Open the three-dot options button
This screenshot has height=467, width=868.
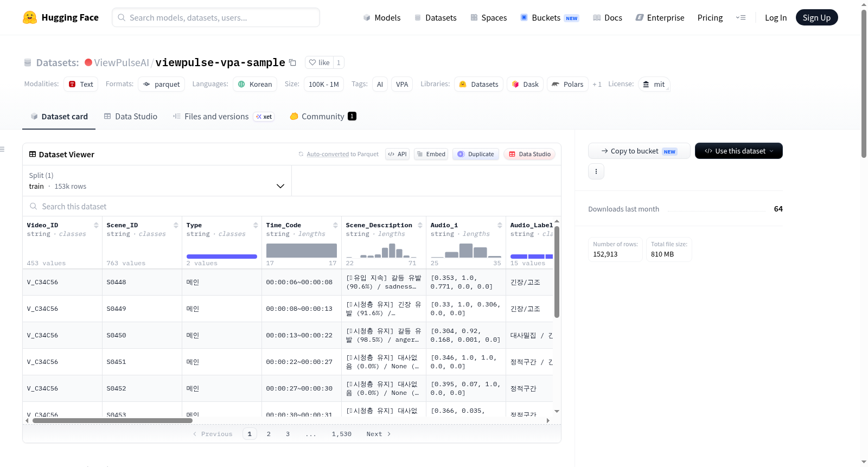point(596,171)
